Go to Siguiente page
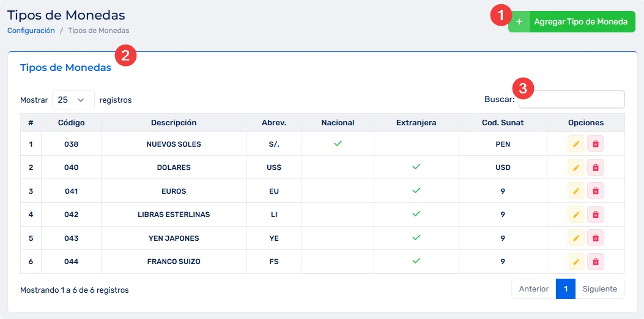This screenshot has height=319, width=644. tap(599, 289)
